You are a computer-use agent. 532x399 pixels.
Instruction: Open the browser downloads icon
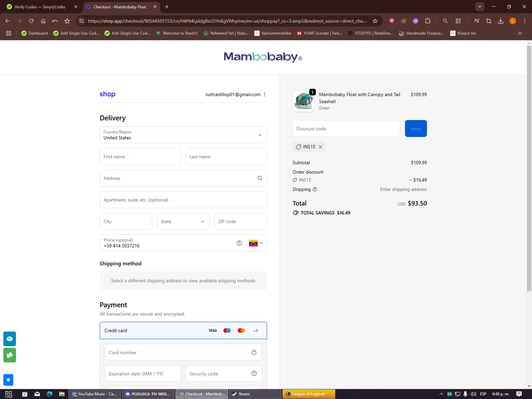500,21
